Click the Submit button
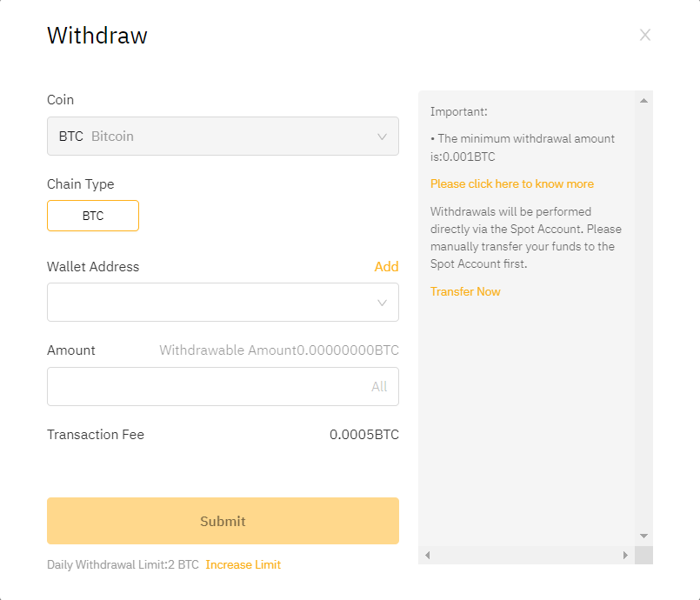Viewport: 700px width, 600px height. coord(223,521)
